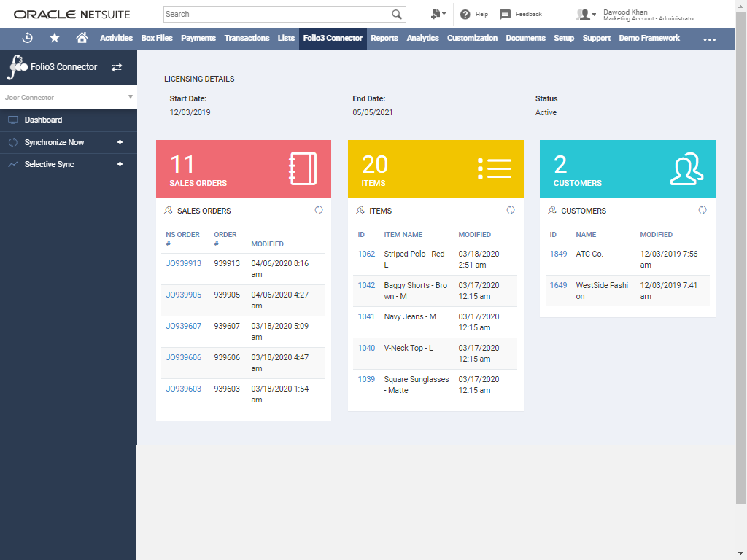Click the search magnifier icon
747x560 pixels.
(x=396, y=15)
